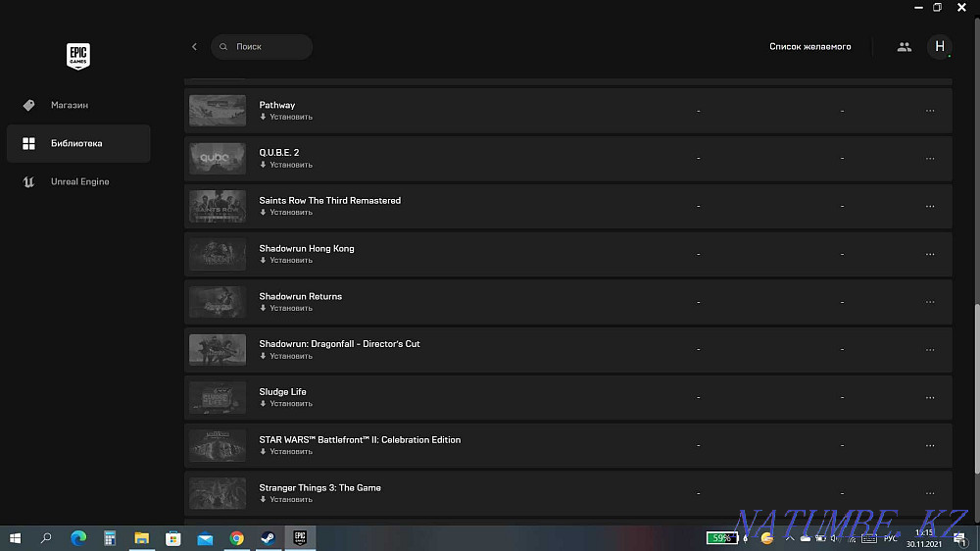Click the Epic Games logo

point(78,56)
